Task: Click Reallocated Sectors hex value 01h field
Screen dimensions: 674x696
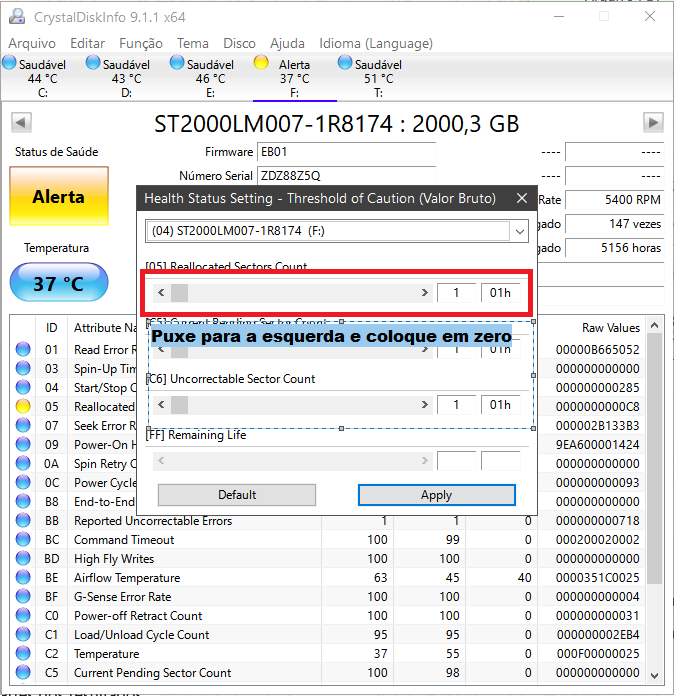Action: pos(500,293)
